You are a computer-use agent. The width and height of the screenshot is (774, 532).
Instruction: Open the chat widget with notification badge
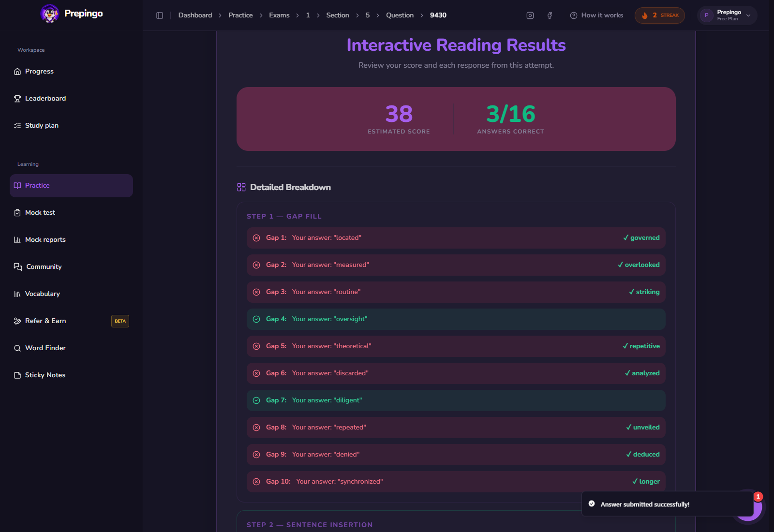pos(749,507)
